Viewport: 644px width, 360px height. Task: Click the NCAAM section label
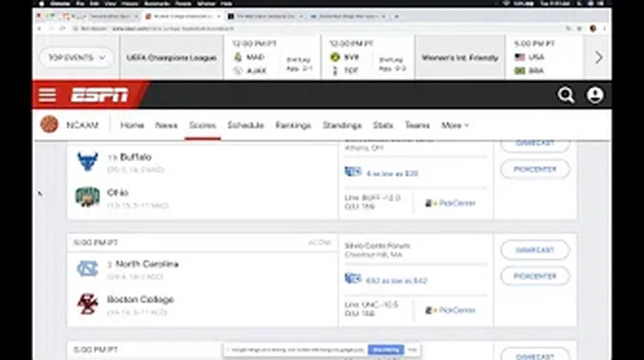click(83, 125)
